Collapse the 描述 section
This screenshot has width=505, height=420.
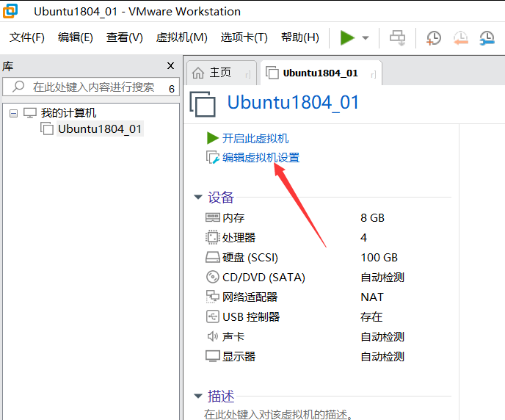click(198, 396)
